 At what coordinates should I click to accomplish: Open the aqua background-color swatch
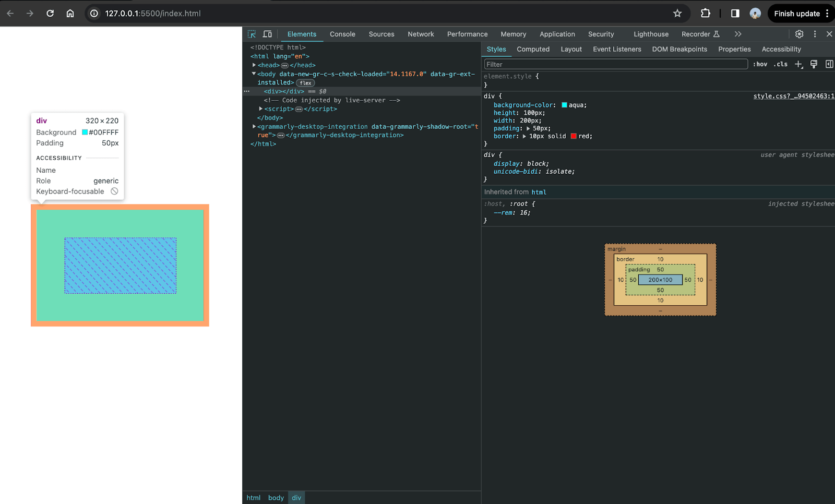564,105
